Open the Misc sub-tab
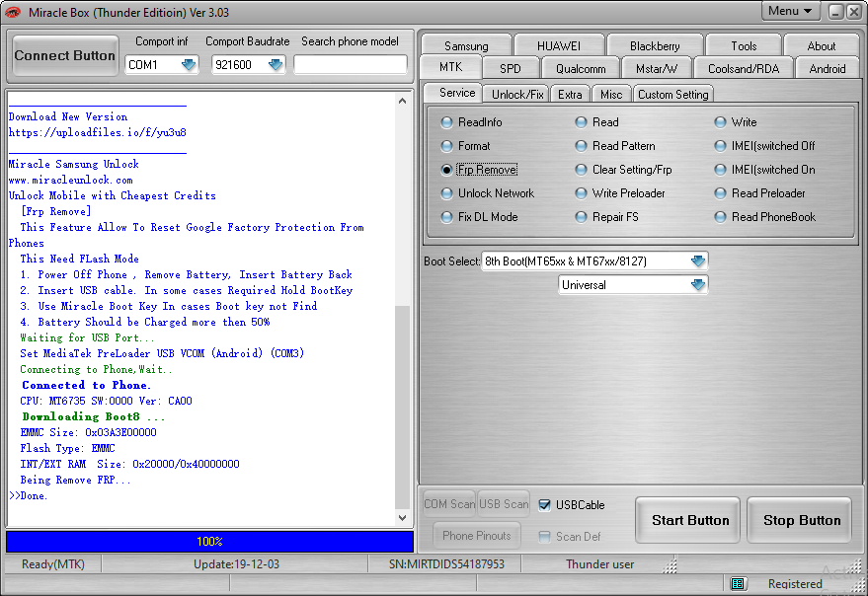 click(611, 95)
